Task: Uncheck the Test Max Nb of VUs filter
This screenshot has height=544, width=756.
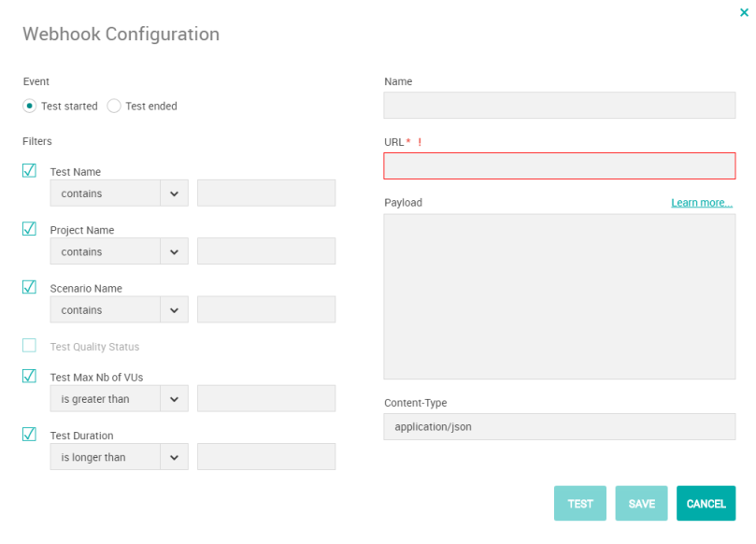Action: (x=29, y=375)
